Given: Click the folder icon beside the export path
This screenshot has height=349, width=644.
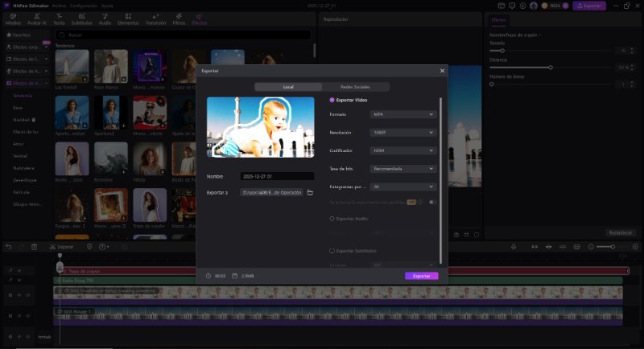Looking at the screenshot, I should coord(310,193).
